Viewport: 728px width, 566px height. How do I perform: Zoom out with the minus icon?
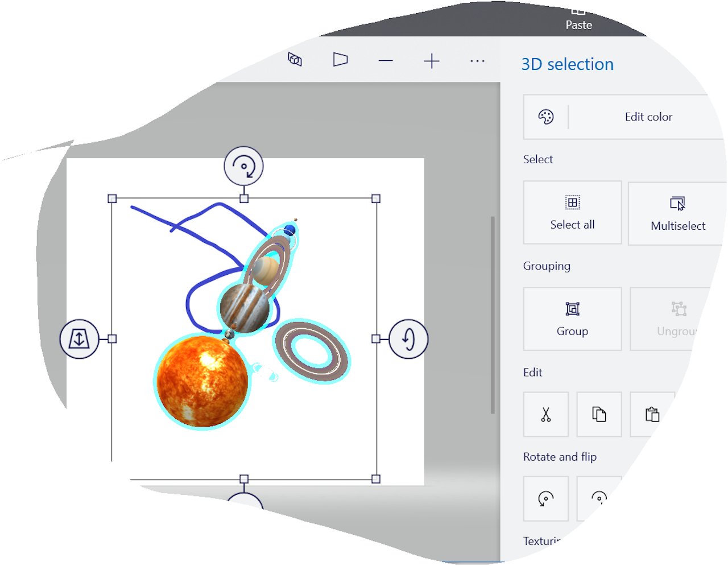click(x=386, y=61)
